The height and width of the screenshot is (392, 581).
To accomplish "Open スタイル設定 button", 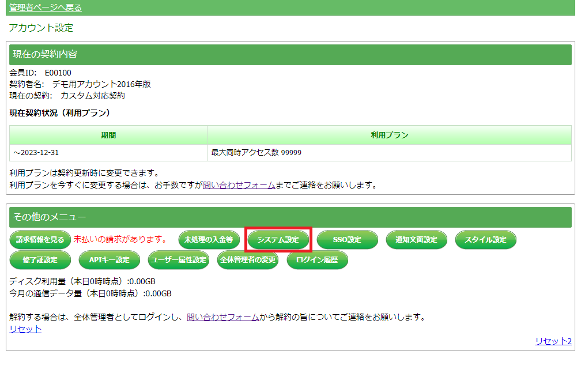I will [x=485, y=240].
